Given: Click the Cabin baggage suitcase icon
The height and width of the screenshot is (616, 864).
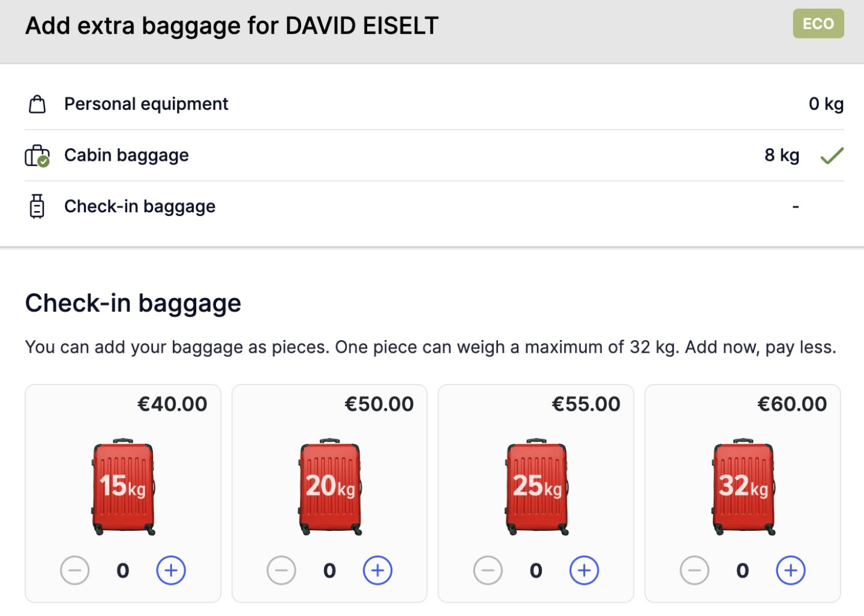Looking at the screenshot, I should tap(37, 156).
